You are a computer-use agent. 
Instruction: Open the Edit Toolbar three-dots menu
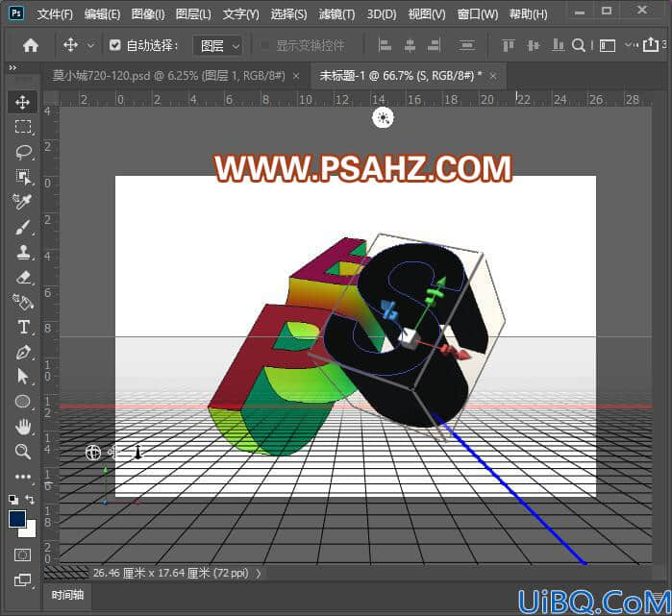tap(23, 477)
